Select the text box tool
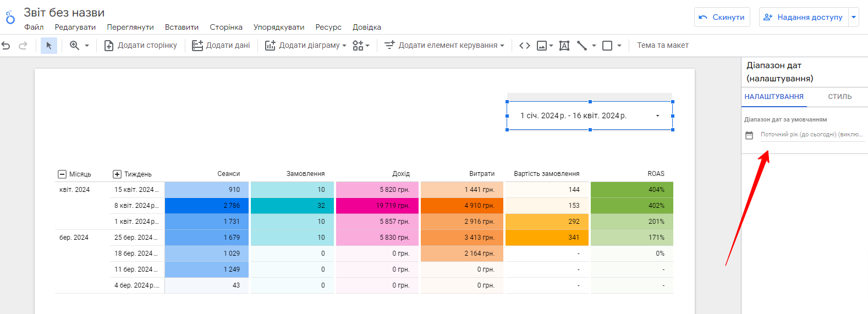Viewport: 868px width, 314px height. coord(564,46)
